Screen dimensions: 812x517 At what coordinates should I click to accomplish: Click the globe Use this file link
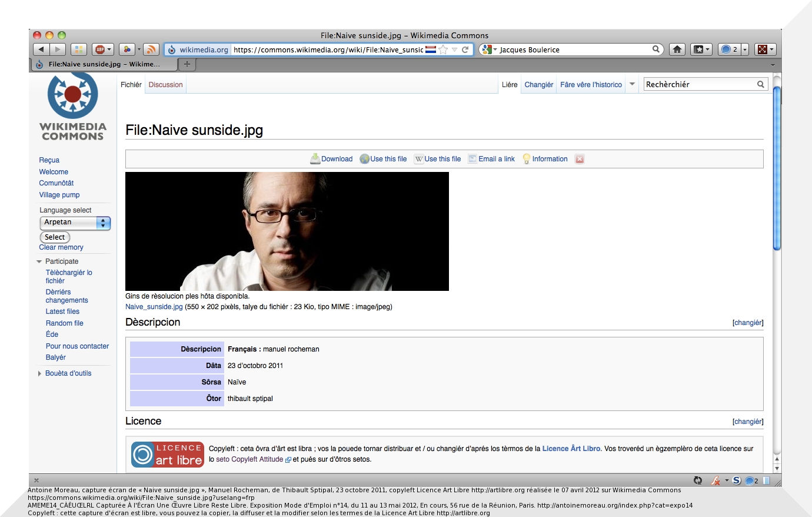click(x=384, y=159)
